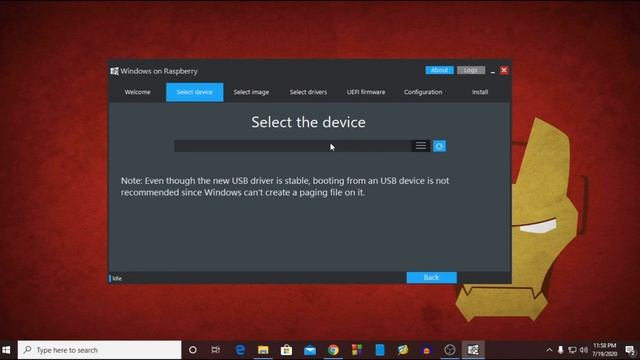This screenshot has height=360, width=640.
Task: Open File Explorer from the taskbar
Action: click(x=263, y=350)
